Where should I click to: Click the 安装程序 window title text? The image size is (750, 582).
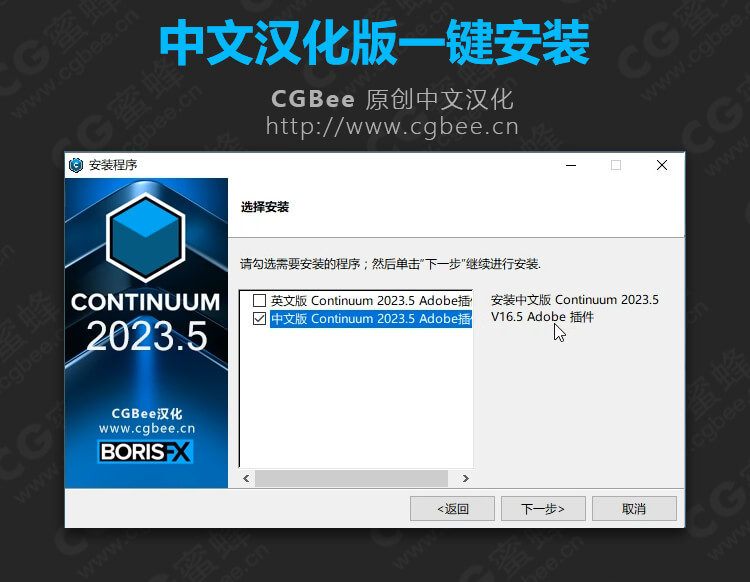[113, 165]
